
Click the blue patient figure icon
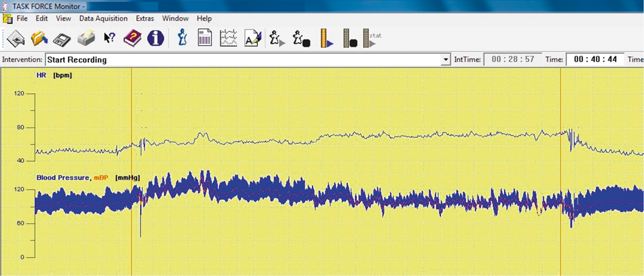point(182,38)
